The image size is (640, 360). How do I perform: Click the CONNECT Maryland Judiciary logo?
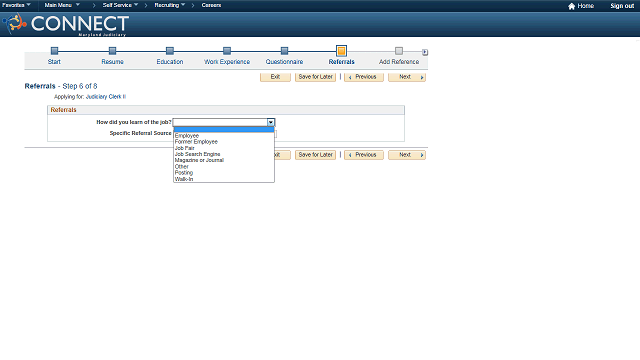coord(66,24)
